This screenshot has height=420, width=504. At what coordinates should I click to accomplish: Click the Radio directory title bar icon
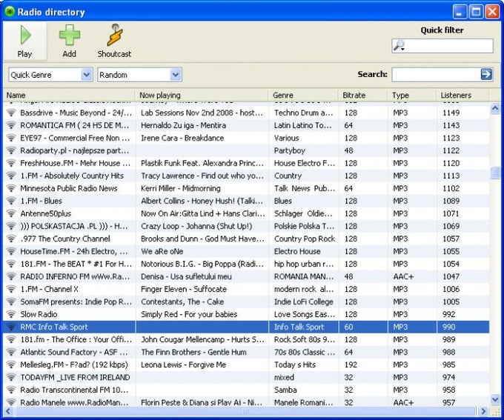coord(10,11)
